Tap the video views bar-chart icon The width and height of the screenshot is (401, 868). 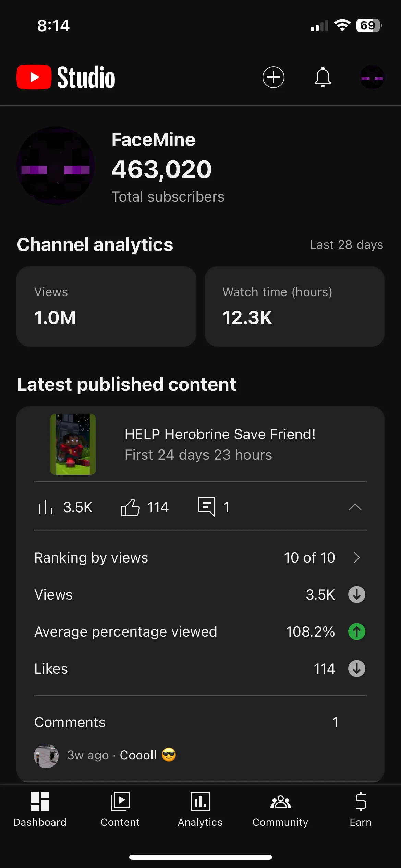pyautogui.click(x=46, y=507)
